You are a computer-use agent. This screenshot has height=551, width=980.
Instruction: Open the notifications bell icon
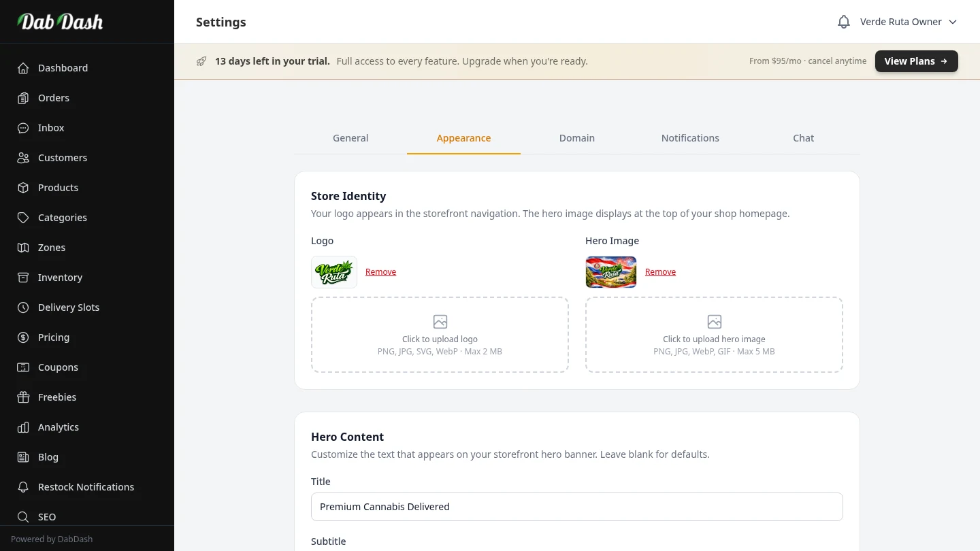coord(844,22)
